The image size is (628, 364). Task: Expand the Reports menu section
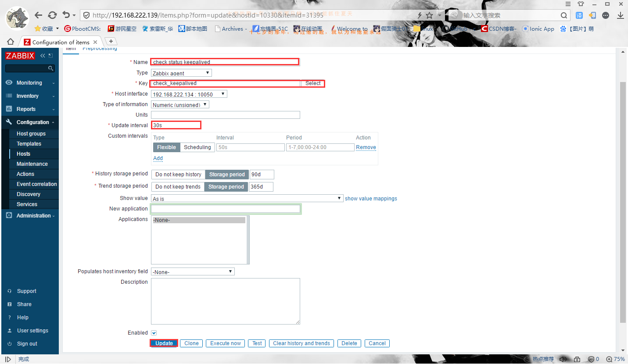pyautogui.click(x=30, y=109)
